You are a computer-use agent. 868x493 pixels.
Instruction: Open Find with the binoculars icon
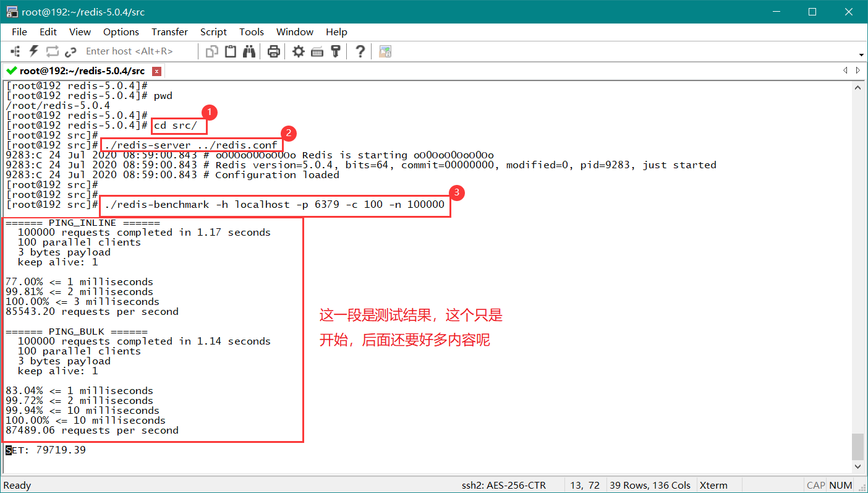pyautogui.click(x=249, y=51)
